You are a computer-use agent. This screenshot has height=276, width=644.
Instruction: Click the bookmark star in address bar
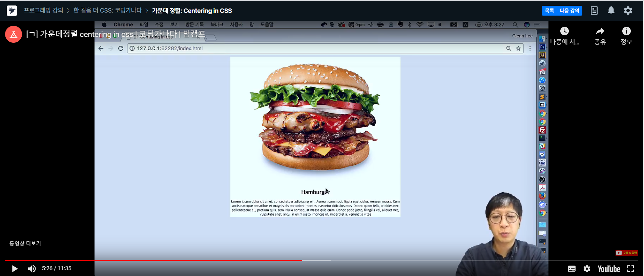coord(518,48)
